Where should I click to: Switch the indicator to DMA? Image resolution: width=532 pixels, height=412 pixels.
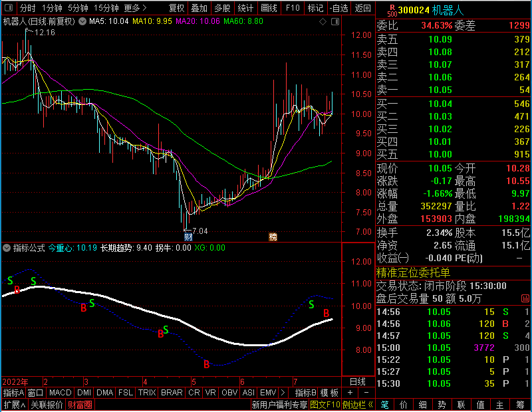(105, 393)
